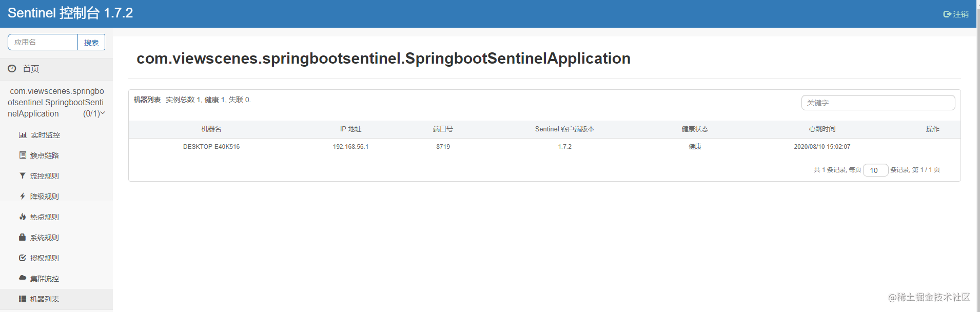Click the 机器列表 panel heading label
The image size is (980, 312).
(147, 100)
